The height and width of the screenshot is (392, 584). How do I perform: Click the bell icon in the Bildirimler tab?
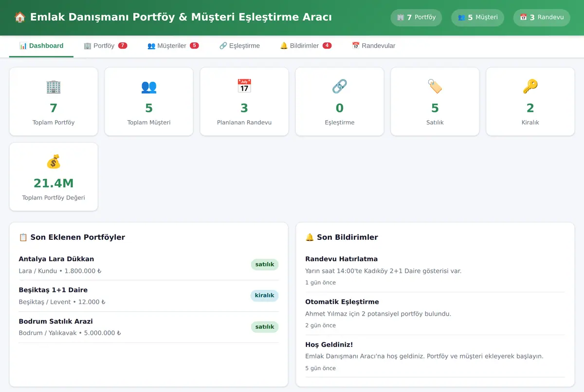click(284, 46)
